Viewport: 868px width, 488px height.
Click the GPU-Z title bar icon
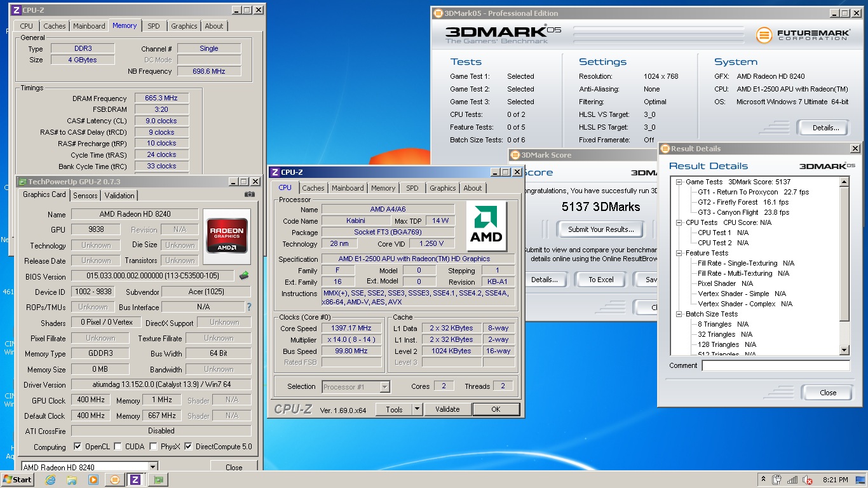tap(22, 182)
